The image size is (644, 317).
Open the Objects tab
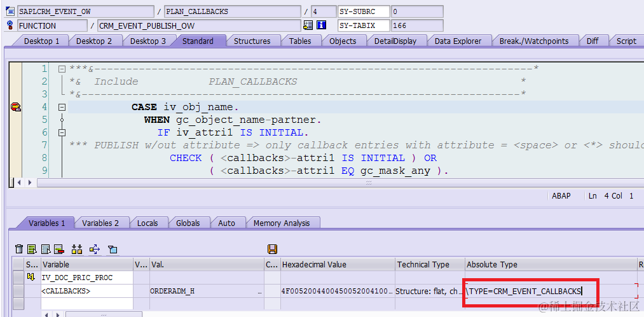pos(343,41)
